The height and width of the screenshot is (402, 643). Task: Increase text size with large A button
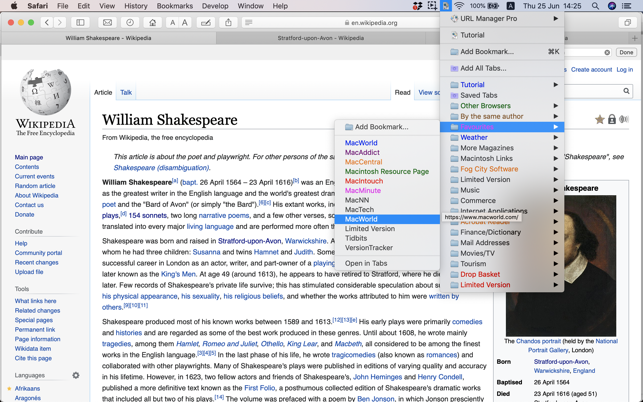(x=185, y=23)
